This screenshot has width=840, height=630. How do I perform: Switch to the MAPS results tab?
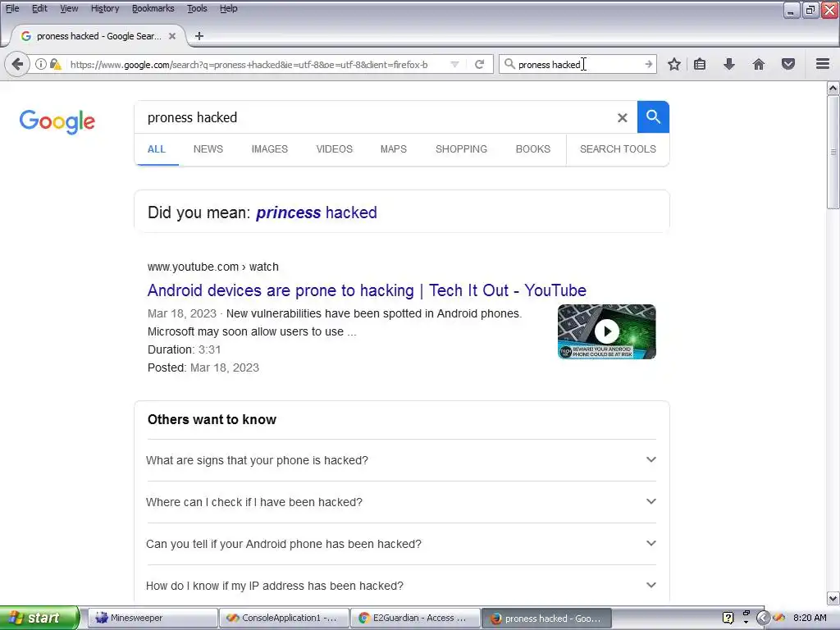pyautogui.click(x=394, y=149)
